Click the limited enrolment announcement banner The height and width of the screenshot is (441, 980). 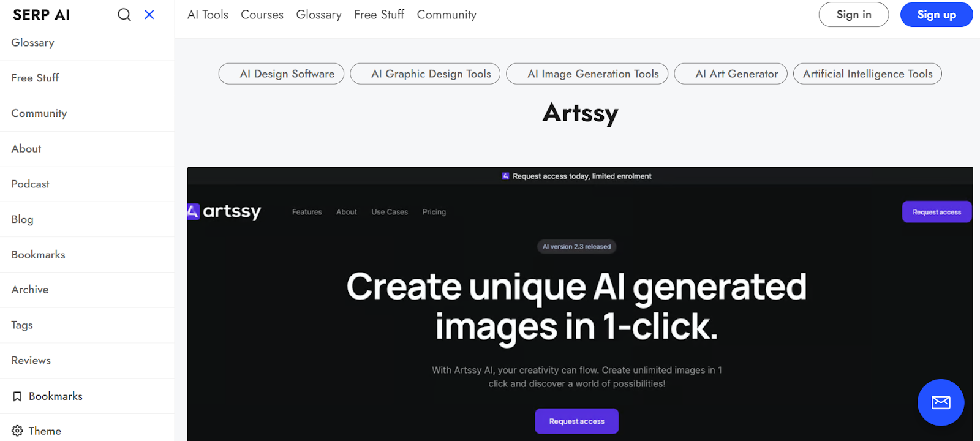click(580, 176)
